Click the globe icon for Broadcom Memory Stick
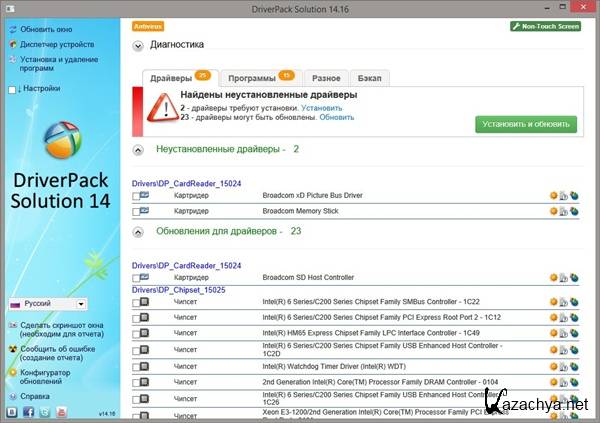The height and width of the screenshot is (423, 600). point(575,211)
